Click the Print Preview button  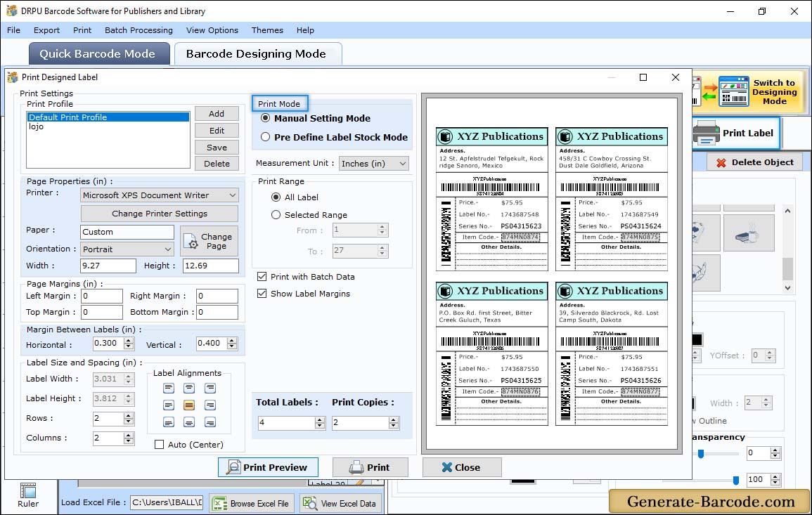(268, 467)
